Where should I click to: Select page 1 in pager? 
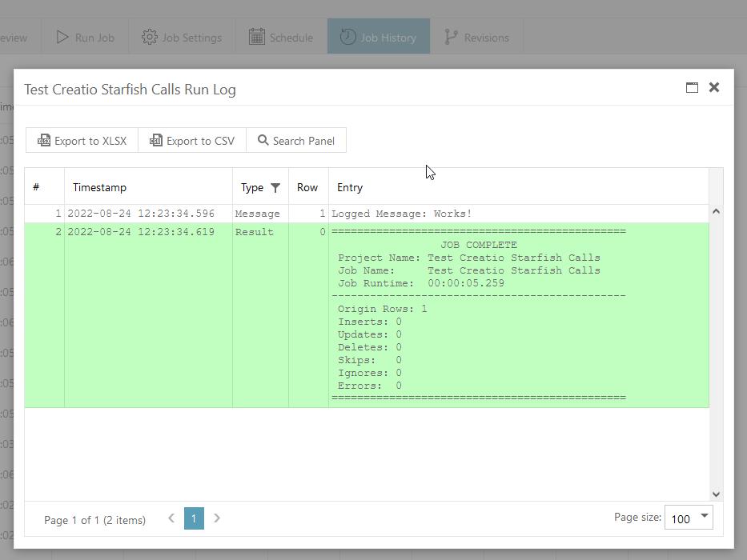[x=193, y=518]
